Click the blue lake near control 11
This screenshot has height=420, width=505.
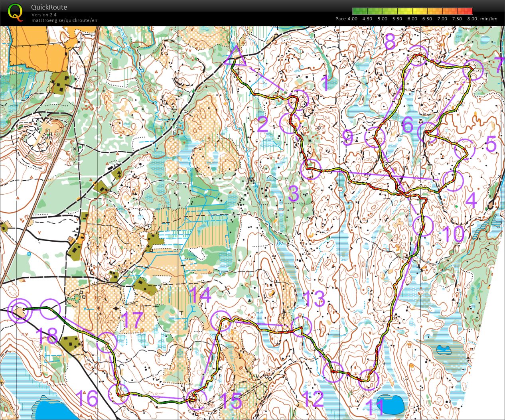(x=391, y=404)
